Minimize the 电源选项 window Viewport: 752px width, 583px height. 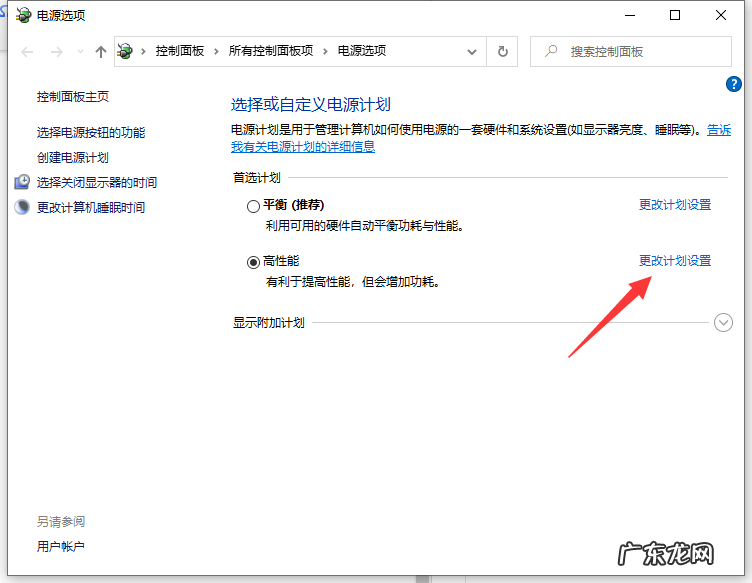click(x=630, y=15)
